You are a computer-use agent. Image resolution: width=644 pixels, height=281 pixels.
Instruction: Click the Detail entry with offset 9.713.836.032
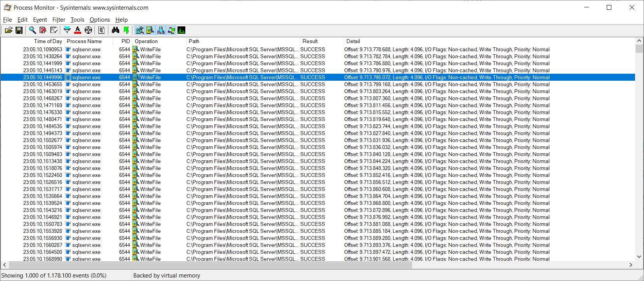point(447,147)
